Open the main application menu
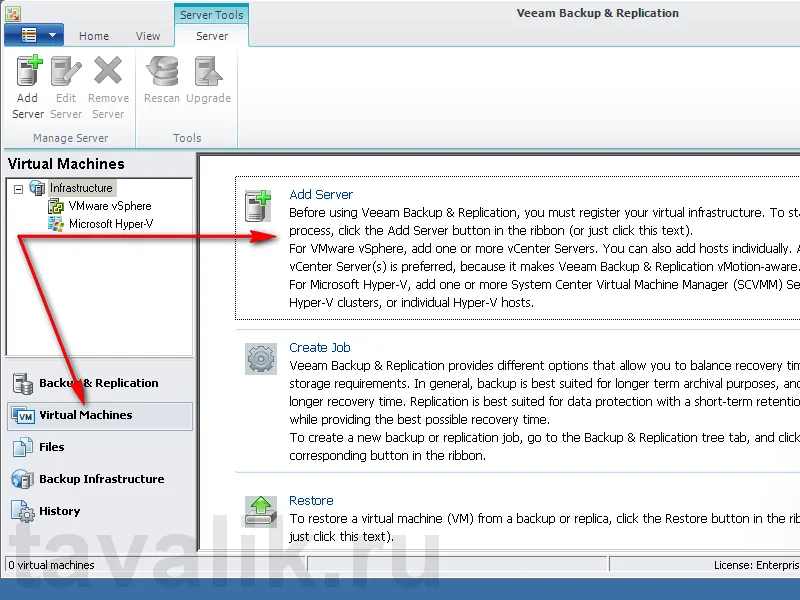 click(33, 33)
